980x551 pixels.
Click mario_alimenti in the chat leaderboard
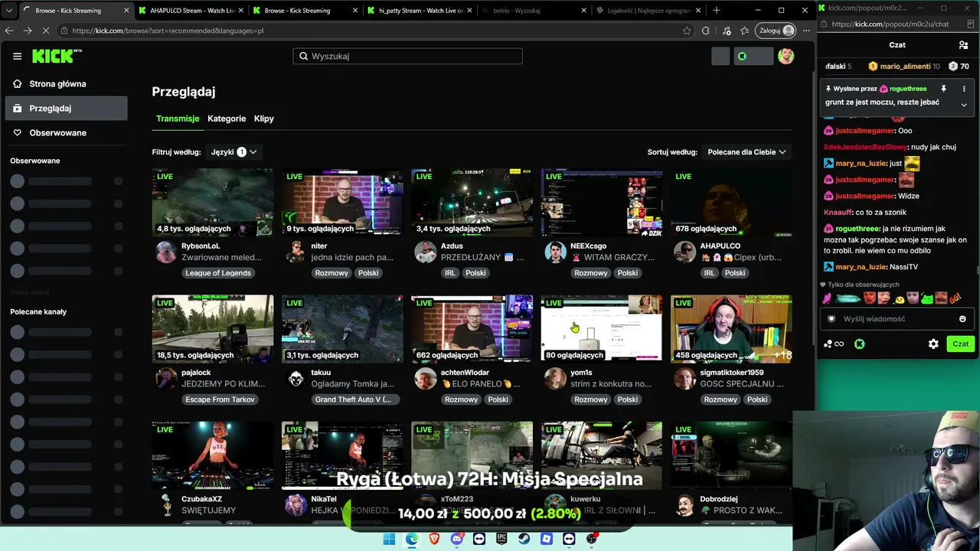pyautogui.click(x=905, y=67)
